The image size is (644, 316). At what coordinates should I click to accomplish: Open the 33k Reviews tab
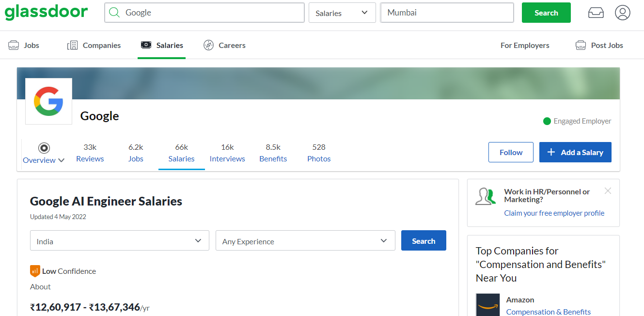(x=90, y=153)
